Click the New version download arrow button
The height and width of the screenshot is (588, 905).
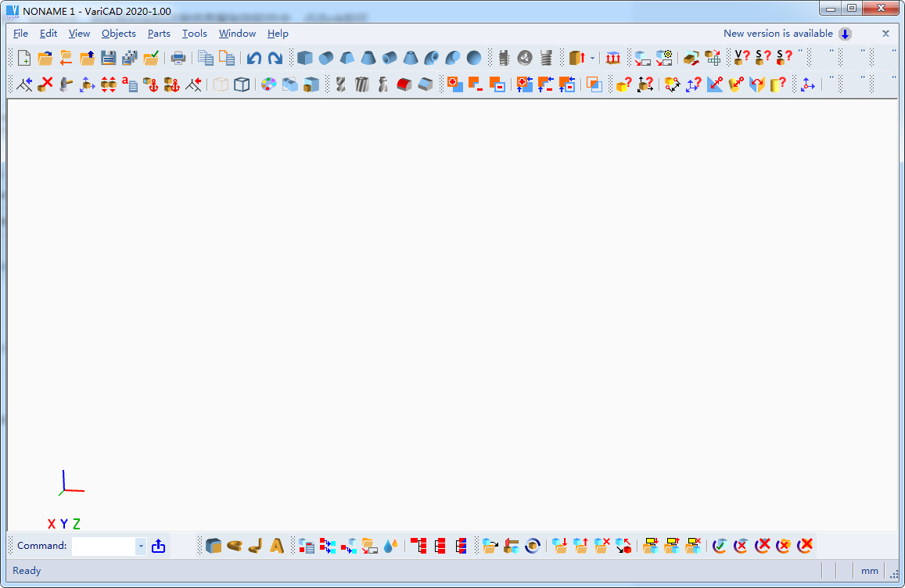click(845, 34)
